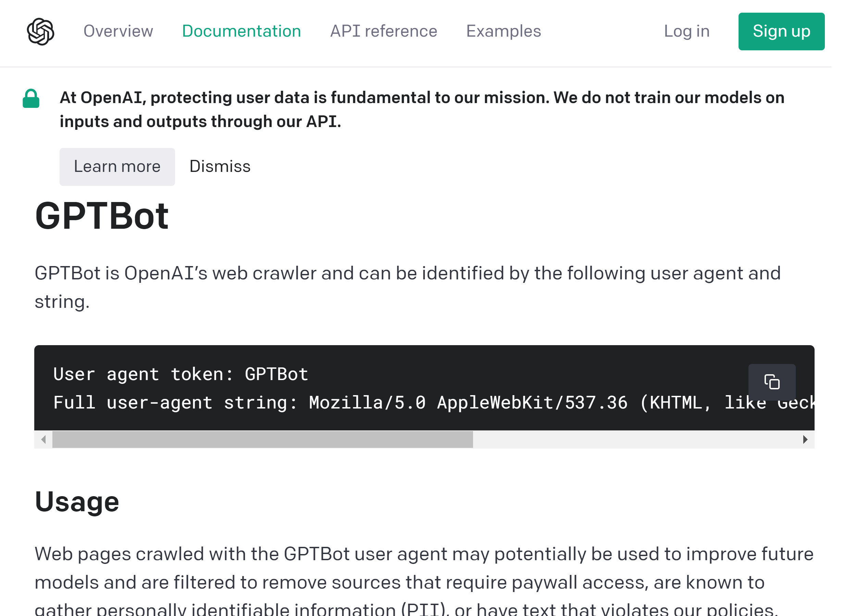Copy the user agent code block
The width and height of the screenshot is (855, 616).
(771, 382)
